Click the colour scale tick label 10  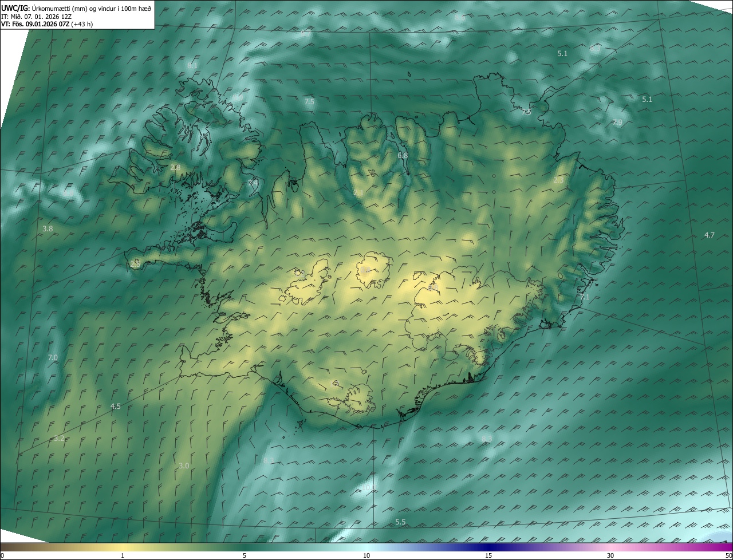(366, 555)
